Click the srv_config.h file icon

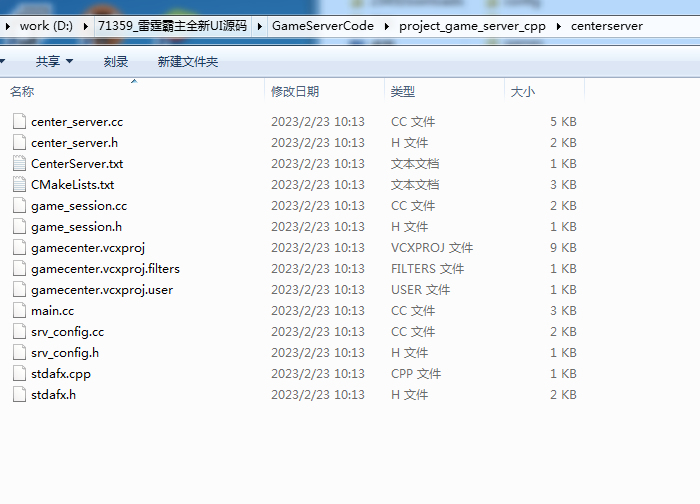(19, 352)
